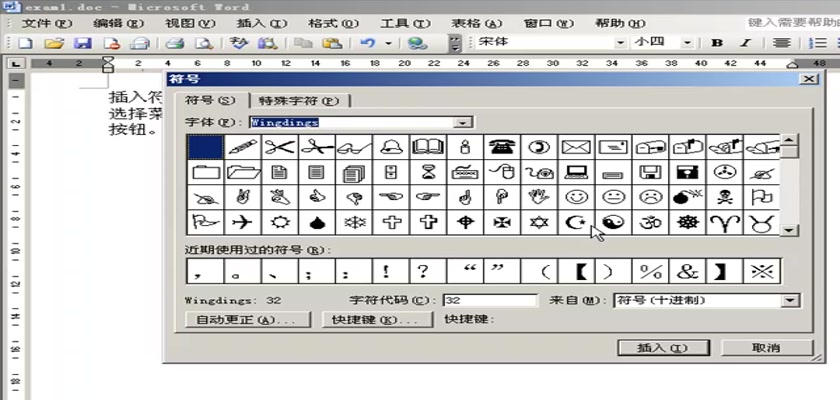The width and height of the screenshot is (840, 400).
Task: Click the ruler tab selector button
Action: point(17,64)
